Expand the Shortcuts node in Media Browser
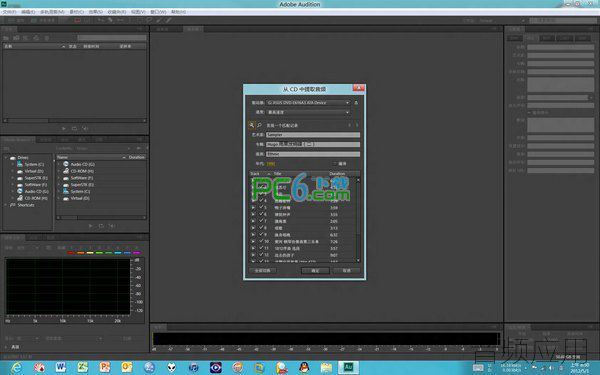This screenshot has width=600, height=375. [x=5, y=205]
